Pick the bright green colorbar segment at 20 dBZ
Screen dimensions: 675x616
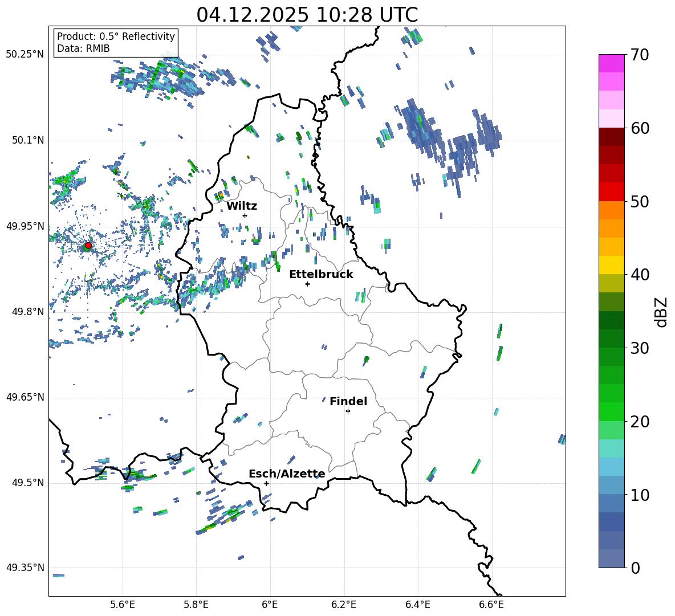(612, 412)
